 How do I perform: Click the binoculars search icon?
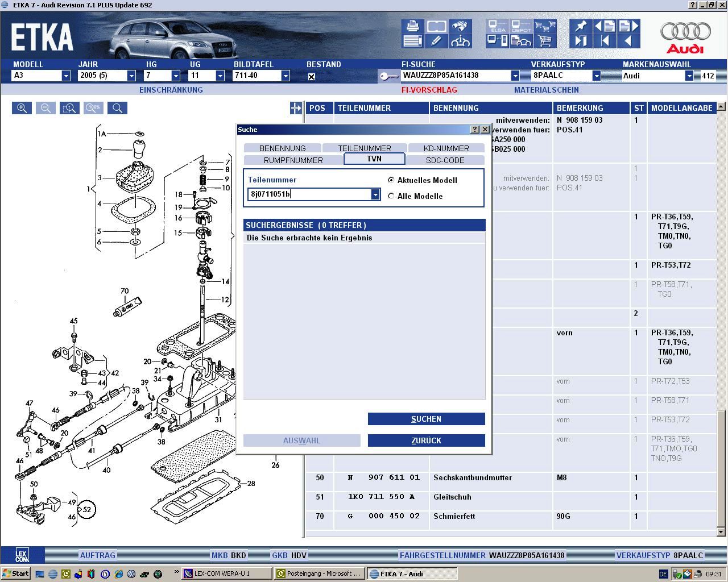tap(460, 27)
